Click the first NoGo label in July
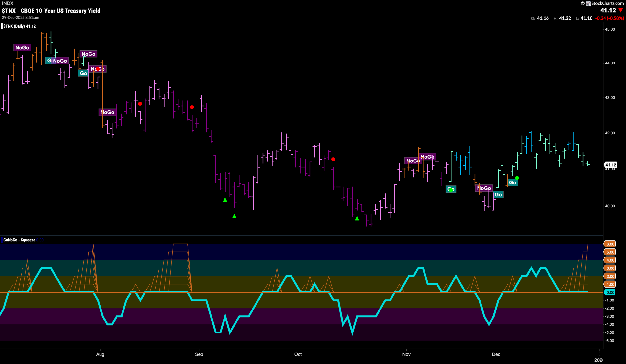This screenshot has width=626, height=364. (22, 48)
